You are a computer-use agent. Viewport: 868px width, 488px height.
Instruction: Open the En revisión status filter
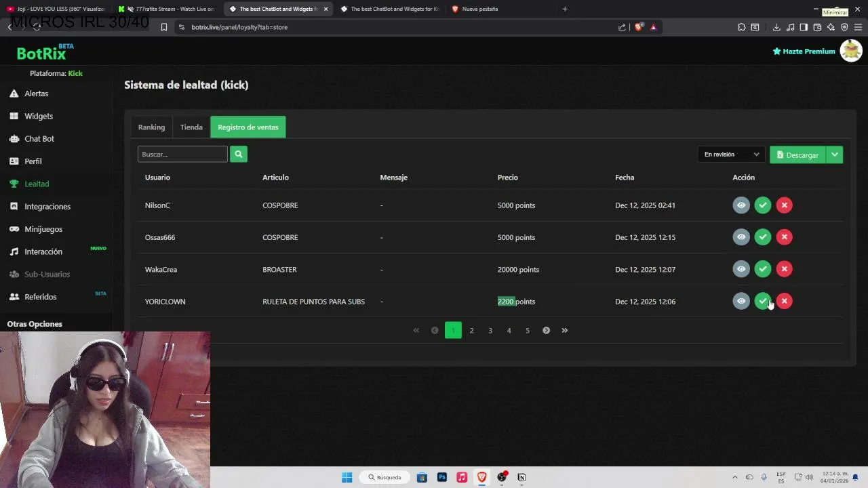[731, 155]
